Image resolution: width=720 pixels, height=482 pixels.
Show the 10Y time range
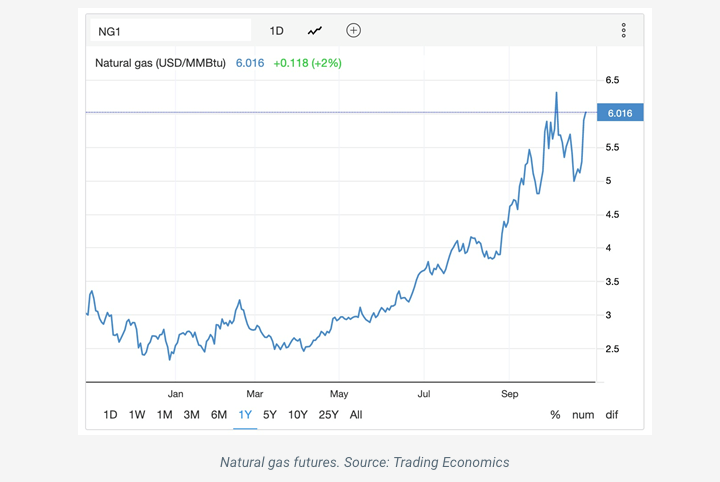[x=298, y=415]
